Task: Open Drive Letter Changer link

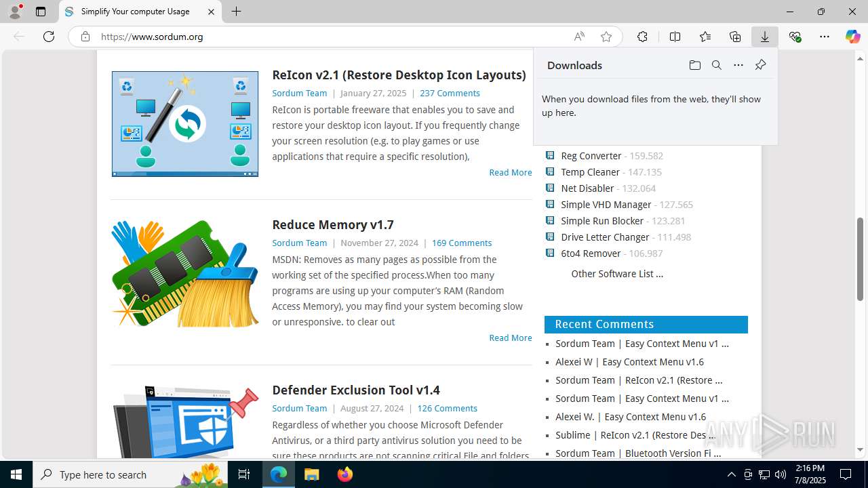Action: click(605, 237)
